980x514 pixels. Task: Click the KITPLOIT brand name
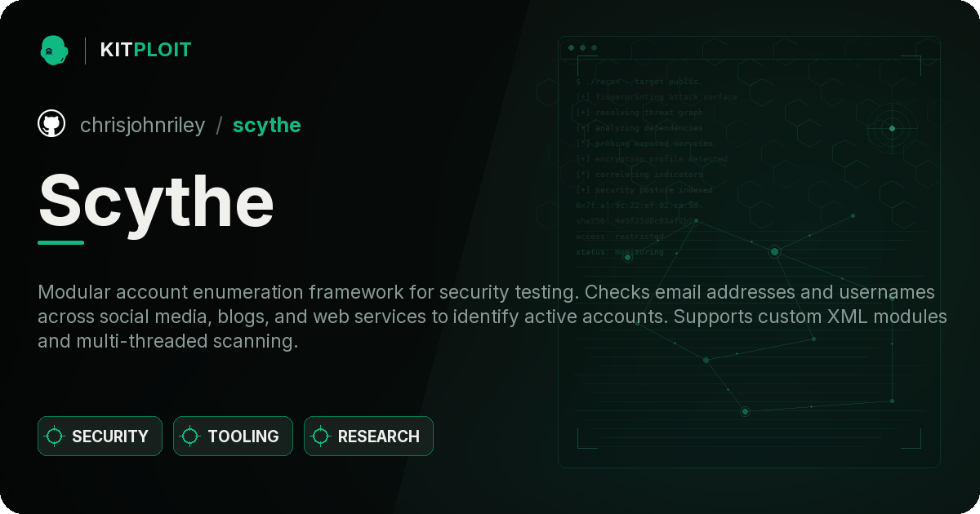point(145,50)
